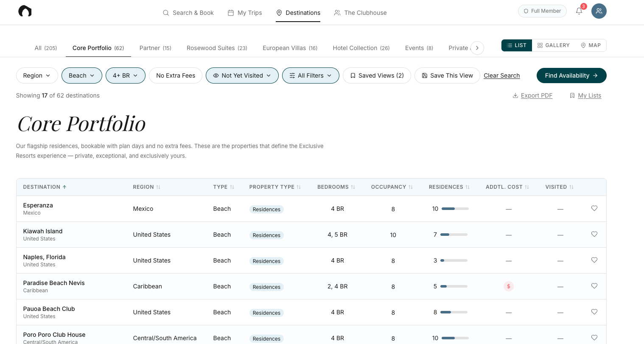
Task: Sort table by Region column
Action: click(x=147, y=187)
